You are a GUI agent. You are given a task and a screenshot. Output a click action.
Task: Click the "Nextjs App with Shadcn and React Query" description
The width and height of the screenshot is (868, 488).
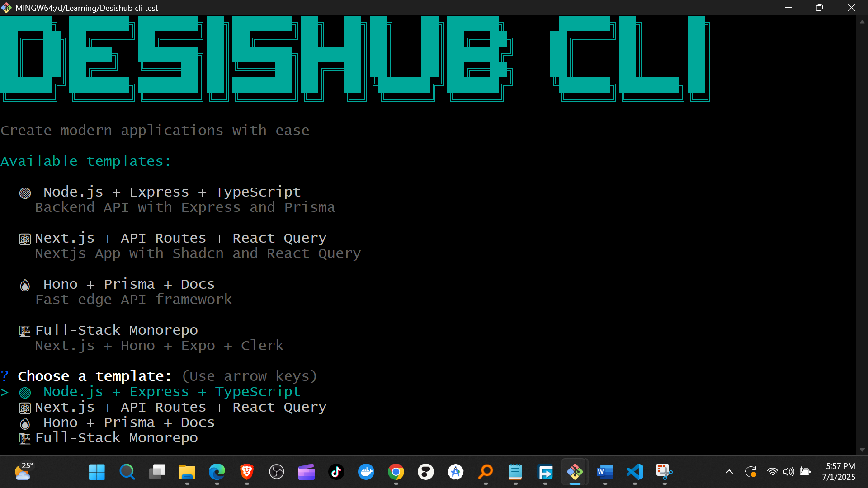click(x=198, y=253)
